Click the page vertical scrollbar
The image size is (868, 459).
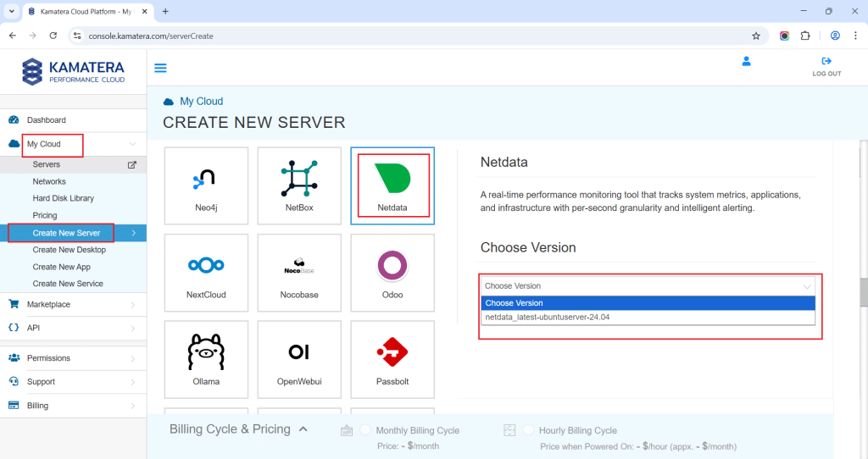pyautogui.click(x=863, y=291)
